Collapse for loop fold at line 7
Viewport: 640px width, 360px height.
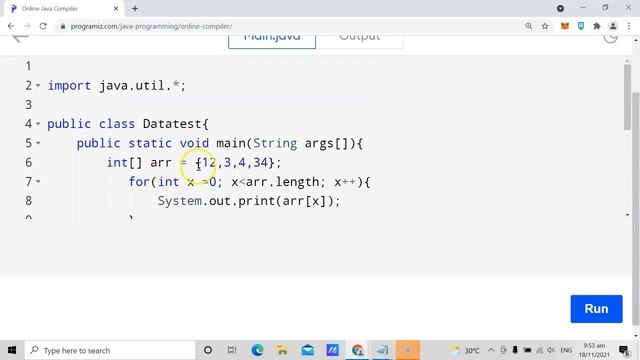click(x=38, y=181)
